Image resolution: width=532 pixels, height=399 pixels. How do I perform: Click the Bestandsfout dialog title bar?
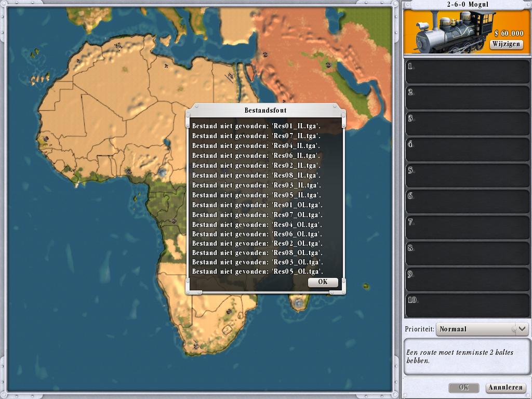pos(265,110)
